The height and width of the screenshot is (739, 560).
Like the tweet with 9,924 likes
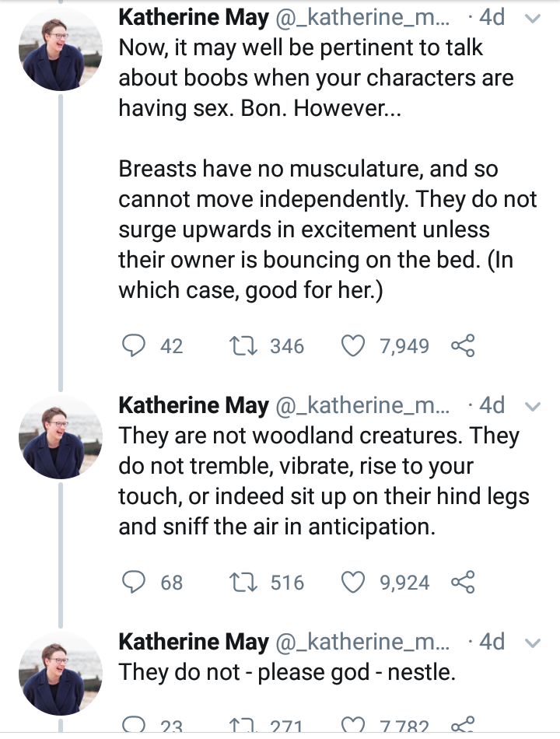355,582
